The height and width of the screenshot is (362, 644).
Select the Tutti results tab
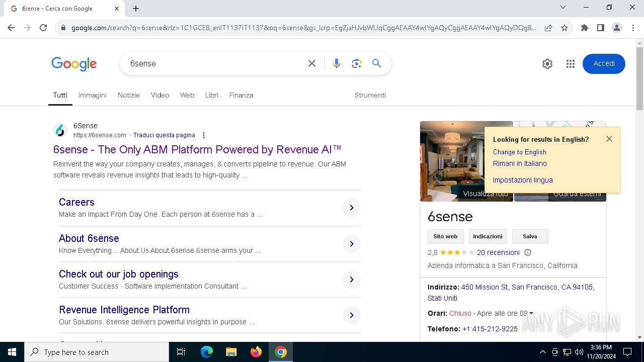[x=60, y=95]
